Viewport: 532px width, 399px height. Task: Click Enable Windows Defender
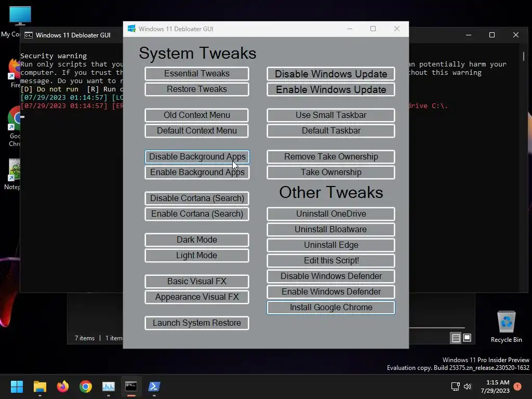click(x=331, y=292)
